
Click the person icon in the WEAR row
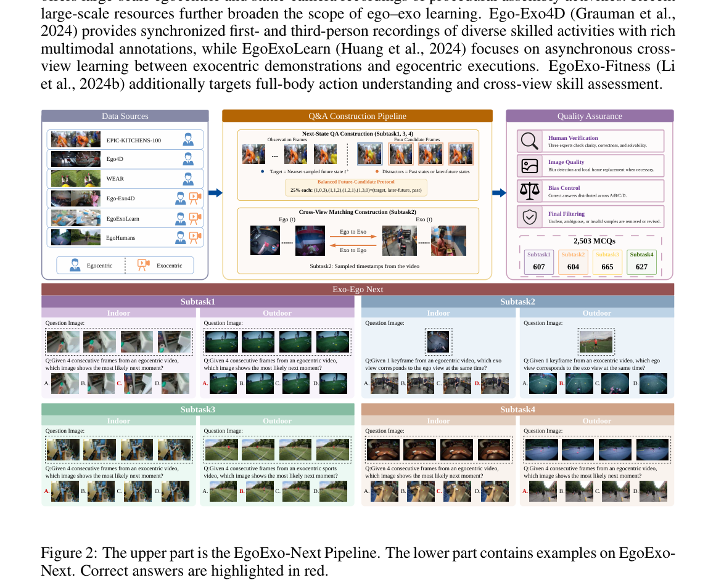(x=187, y=179)
